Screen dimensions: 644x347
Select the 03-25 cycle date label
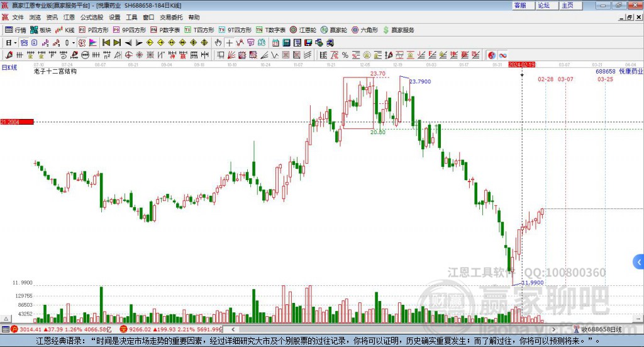click(x=605, y=79)
